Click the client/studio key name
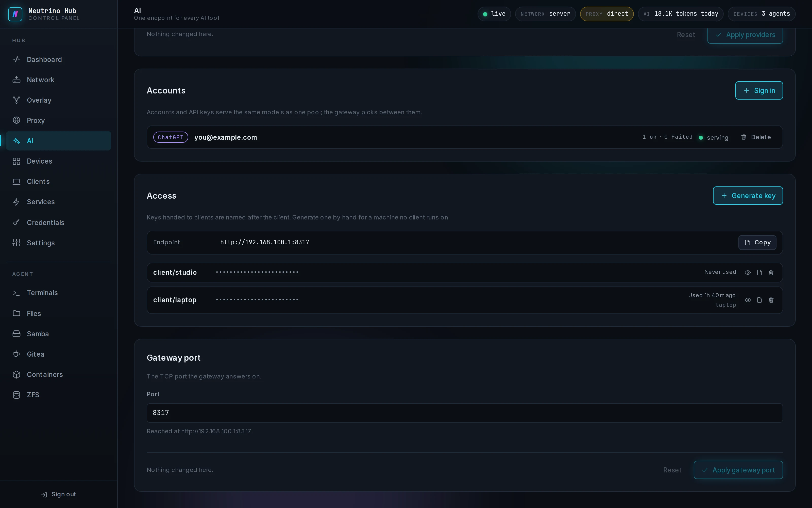The width and height of the screenshot is (812, 508). pyautogui.click(x=175, y=273)
